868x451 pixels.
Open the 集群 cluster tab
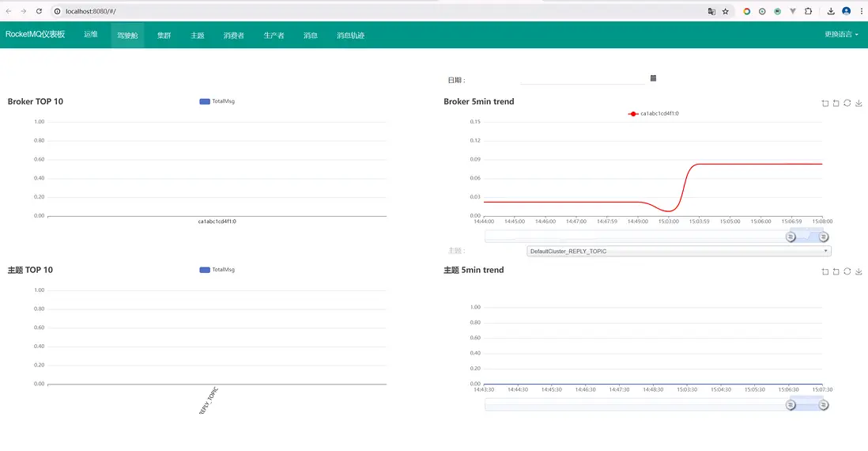pos(164,36)
